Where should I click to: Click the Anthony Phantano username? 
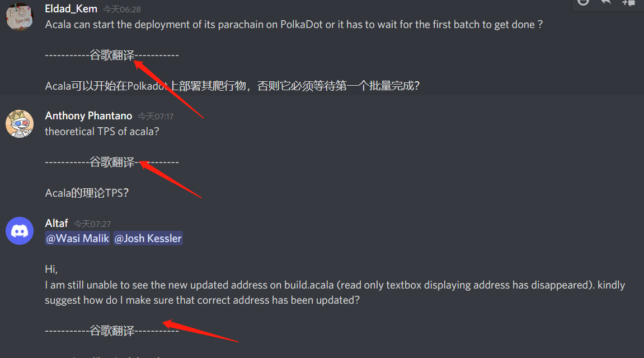(x=88, y=116)
